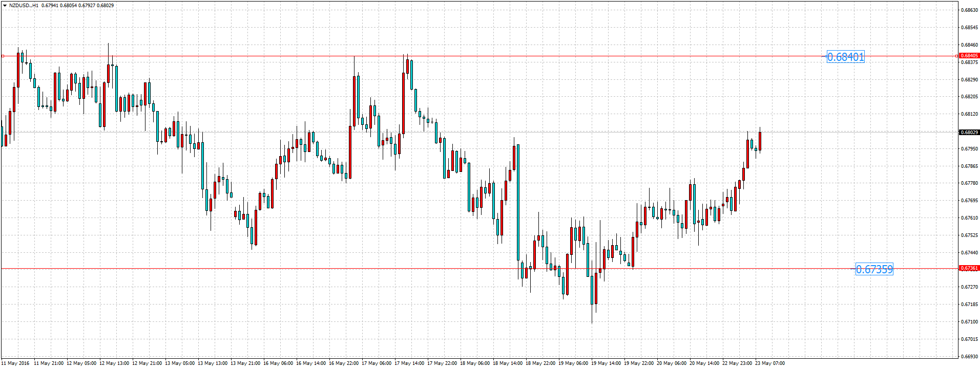Image resolution: width=980 pixels, height=369 pixels.
Task: Click the latest red candle at chart's right
Action: 760,141
